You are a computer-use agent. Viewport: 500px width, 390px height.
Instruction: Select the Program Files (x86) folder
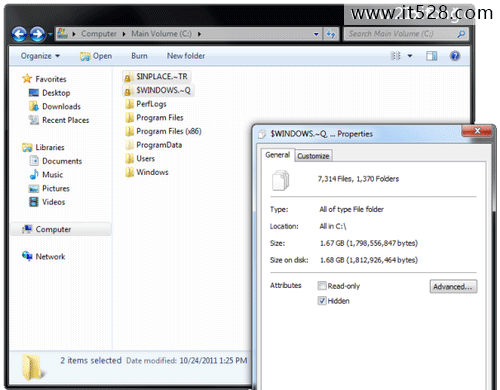click(x=169, y=131)
